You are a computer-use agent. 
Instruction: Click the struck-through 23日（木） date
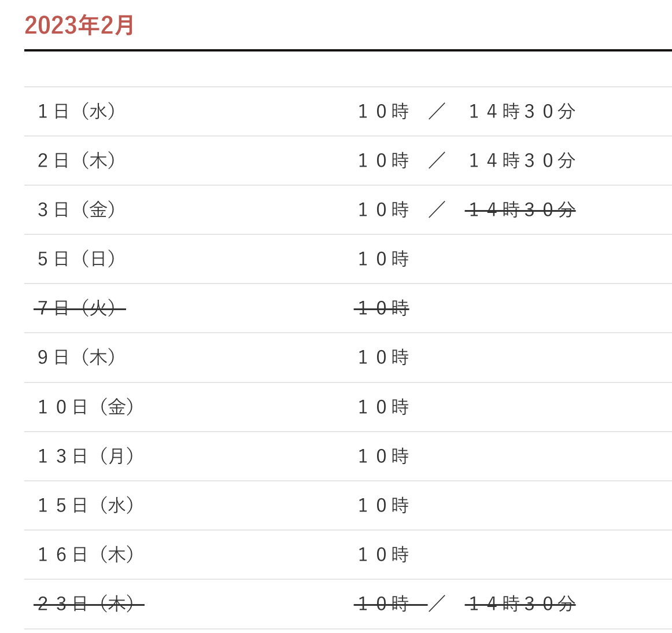coord(88,604)
